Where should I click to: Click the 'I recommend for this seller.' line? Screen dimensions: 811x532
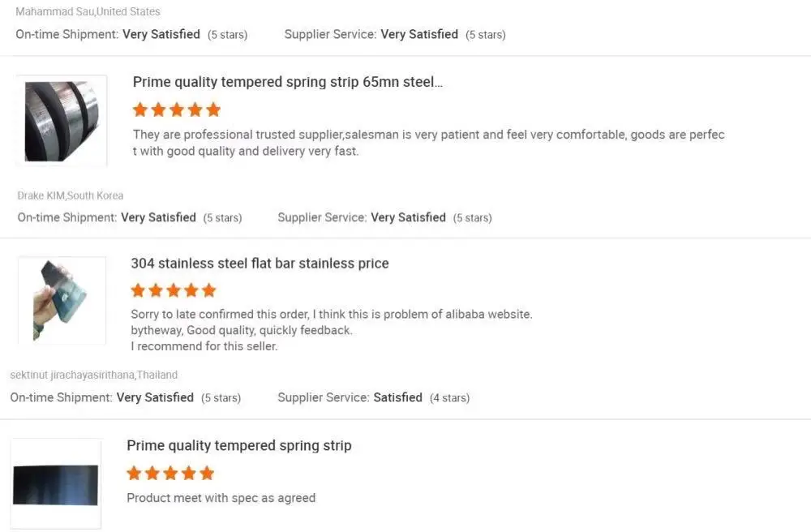[204, 346]
